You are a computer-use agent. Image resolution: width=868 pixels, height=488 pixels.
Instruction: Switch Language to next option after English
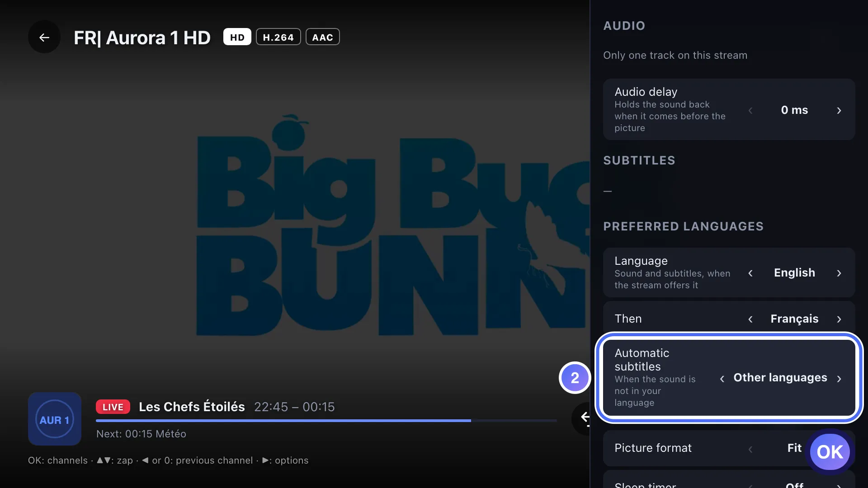point(839,273)
